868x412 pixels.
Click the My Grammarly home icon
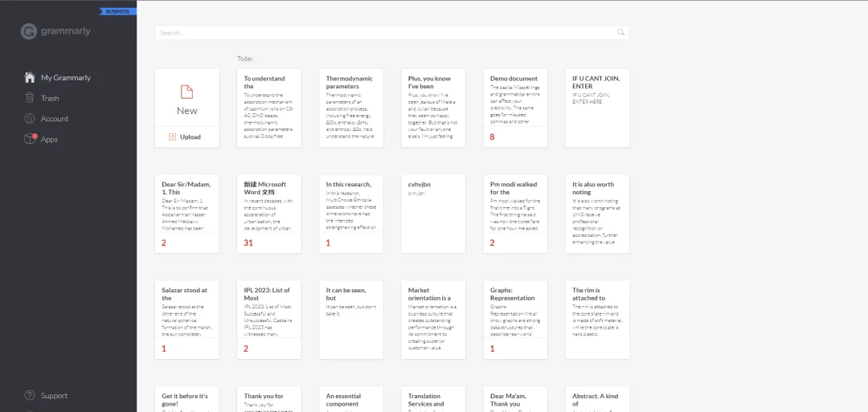[x=30, y=77]
